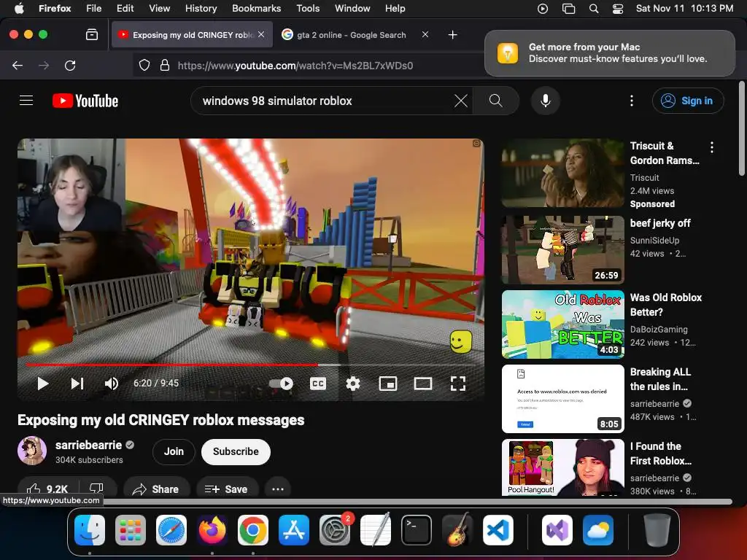Go to YouTube home logo
The image size is (747, 560).
click(85, 101)
